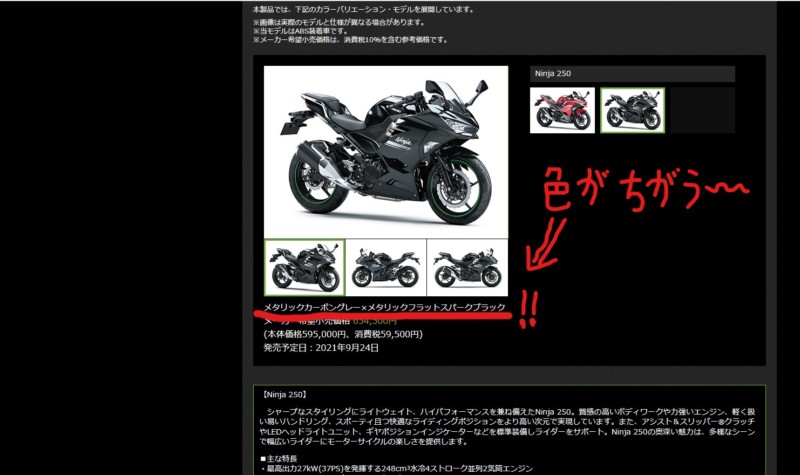Select the third bike thumbnail with silver exhaust
This screenshot has width=800, height=475.
click(467, 268)
